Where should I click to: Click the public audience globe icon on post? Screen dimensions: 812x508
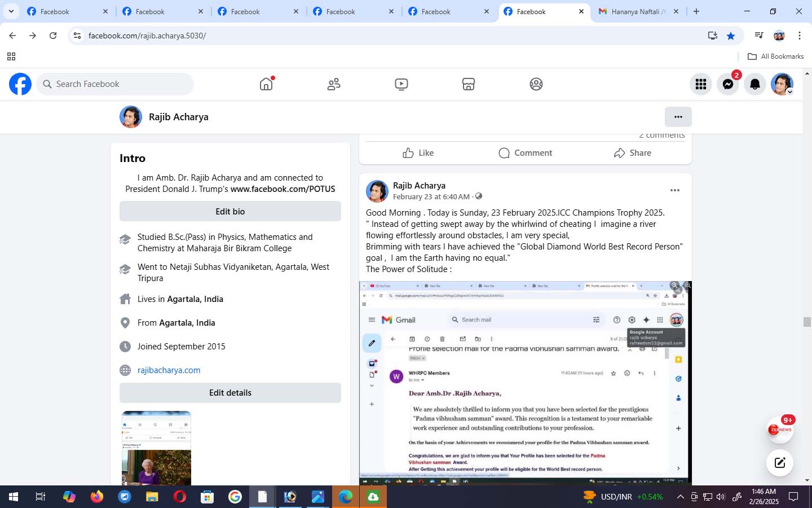(x=479, y=196)
